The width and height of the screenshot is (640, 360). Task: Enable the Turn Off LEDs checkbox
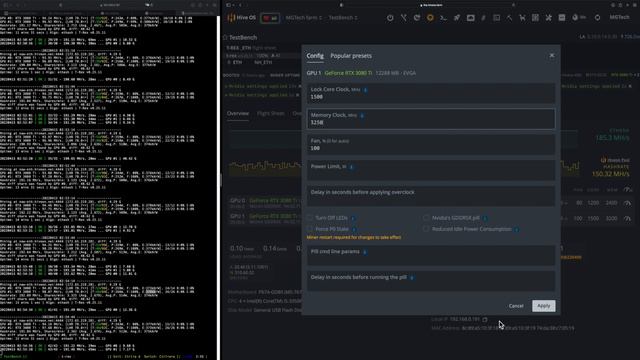point(310,218)
